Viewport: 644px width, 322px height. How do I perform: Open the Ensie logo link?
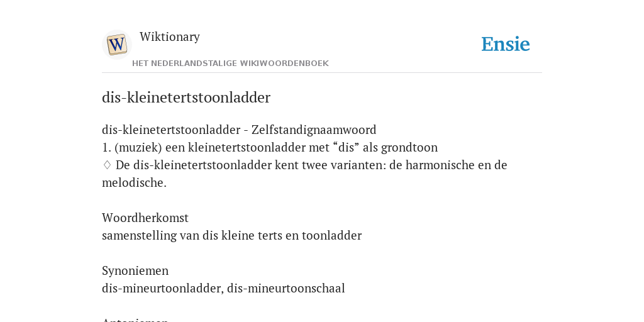coord(506,44)
